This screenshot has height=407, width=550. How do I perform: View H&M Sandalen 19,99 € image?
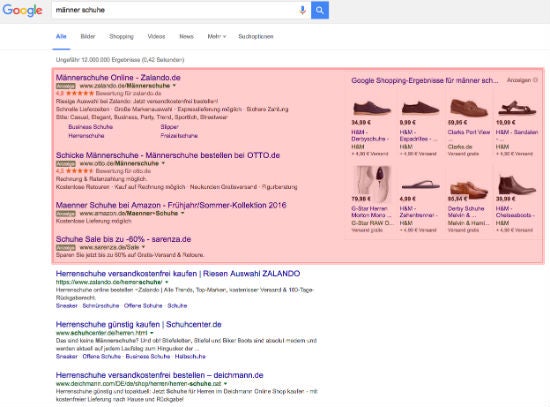pyautogui.click(x=517, y=108)
